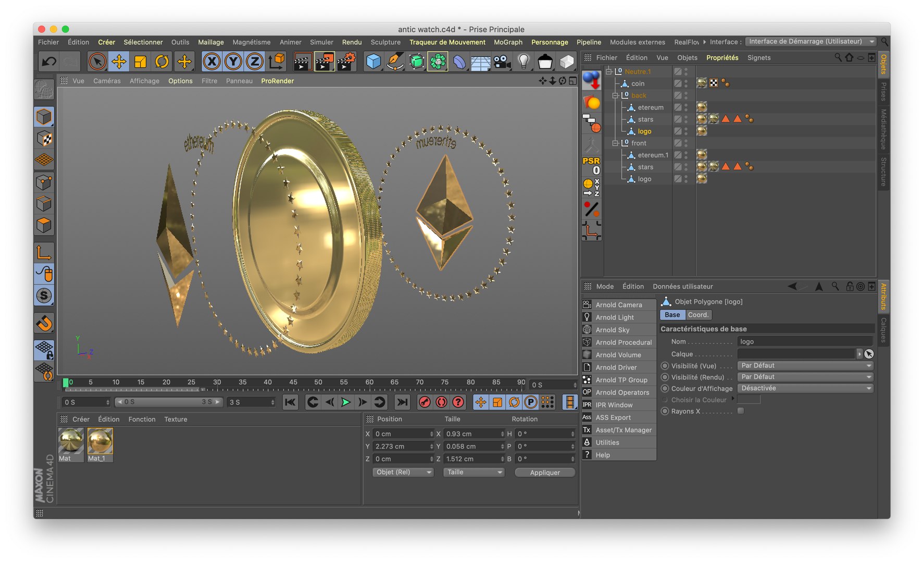Add a floor grid object
The width and height of the screenshot is (924, 563).
(481, 62)
